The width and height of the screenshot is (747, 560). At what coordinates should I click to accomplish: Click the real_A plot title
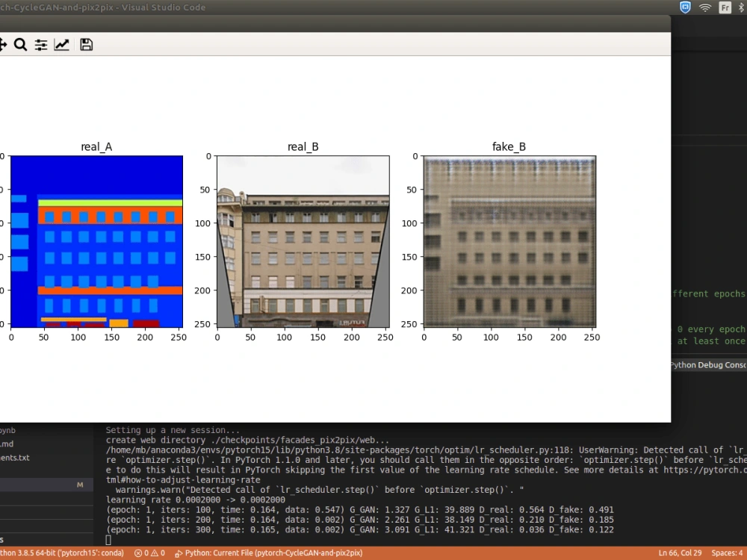[x=96, y=146]
